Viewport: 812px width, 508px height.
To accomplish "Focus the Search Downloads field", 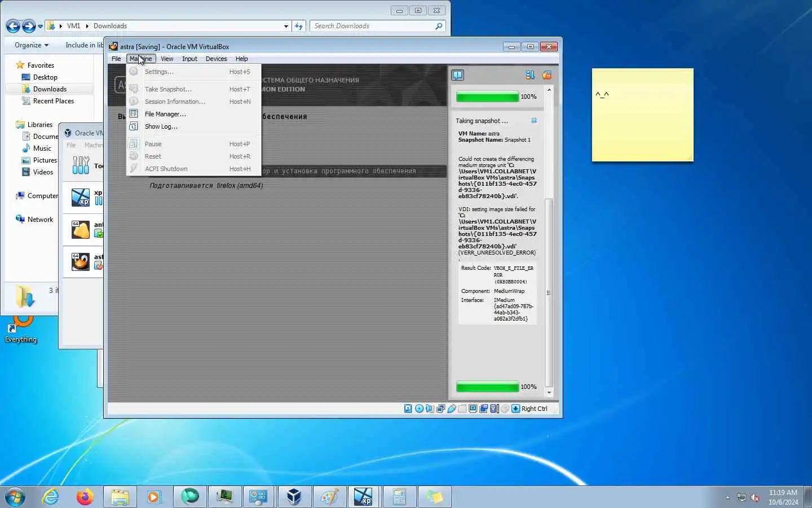I will pyautogui.click(x=378, y=26).
